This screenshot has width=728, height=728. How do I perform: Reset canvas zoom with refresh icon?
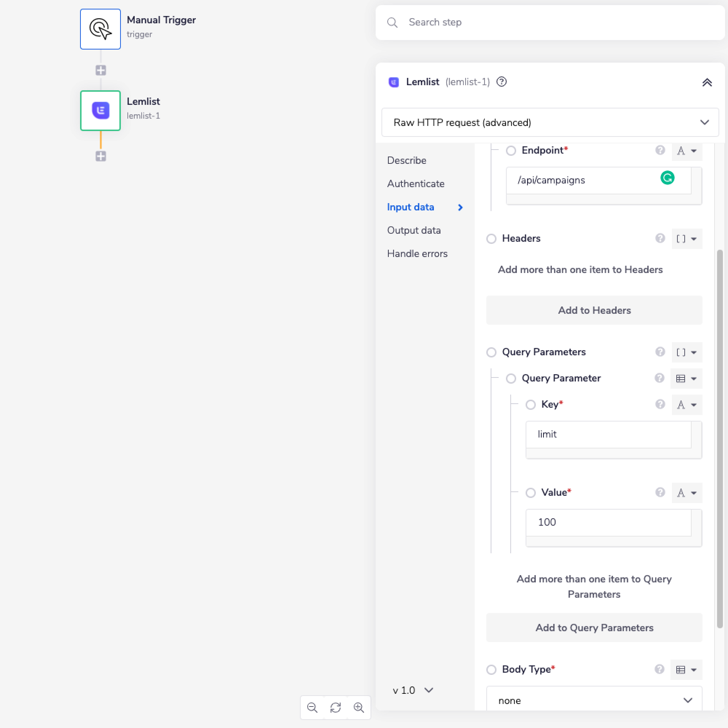(335, 708)
